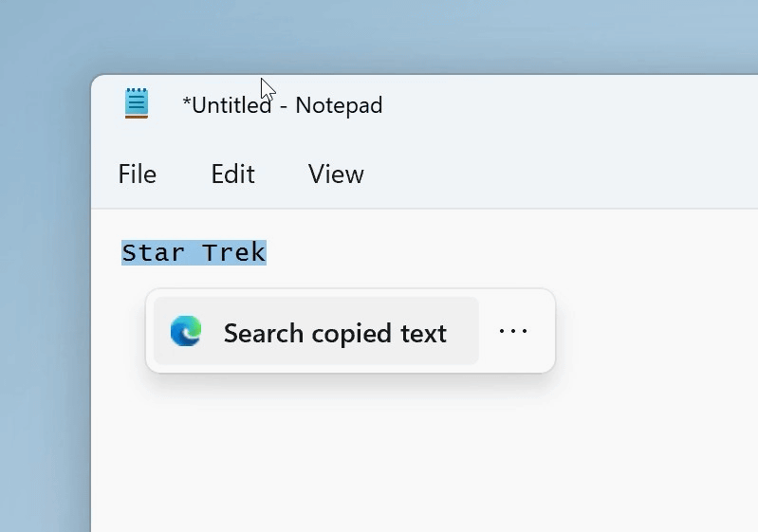
Task: Open the three-dots more options button
Action: click(x=513, y=331)
